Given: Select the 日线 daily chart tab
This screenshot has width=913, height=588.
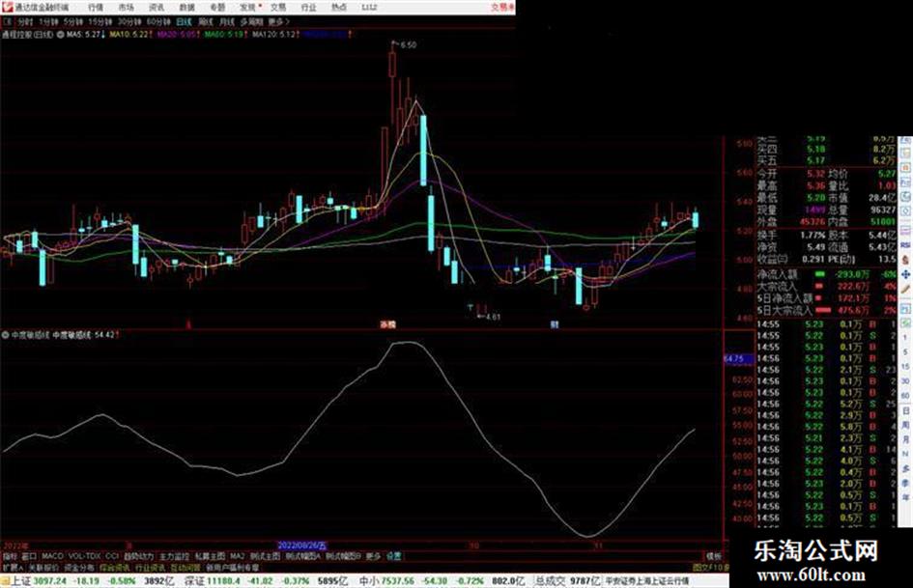Looking at the screenshot, I should click(x=184, y=21).
